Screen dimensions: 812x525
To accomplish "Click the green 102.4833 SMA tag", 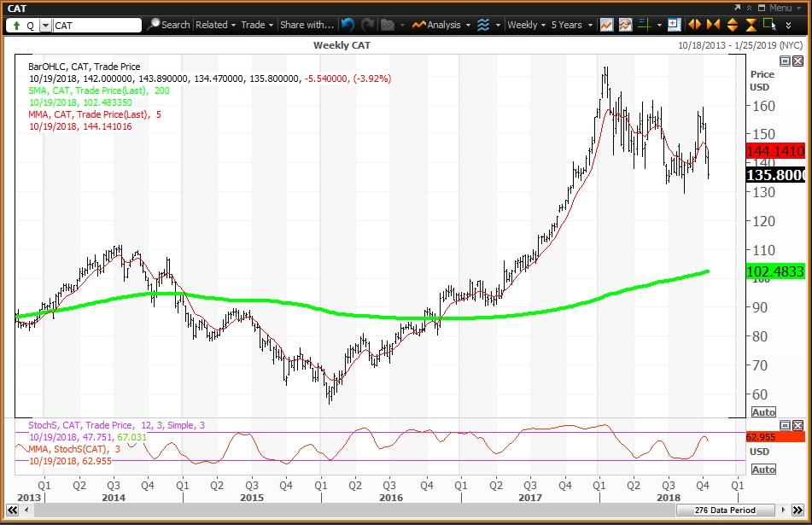I will [775, 271].
